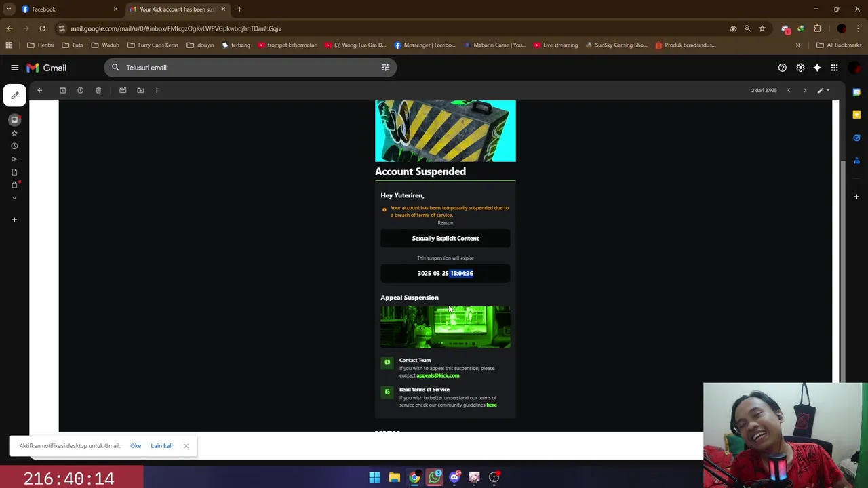Open the Live streaming bookmark
The height and width of the screenshot is (488, 868).
tap(555, 45)
